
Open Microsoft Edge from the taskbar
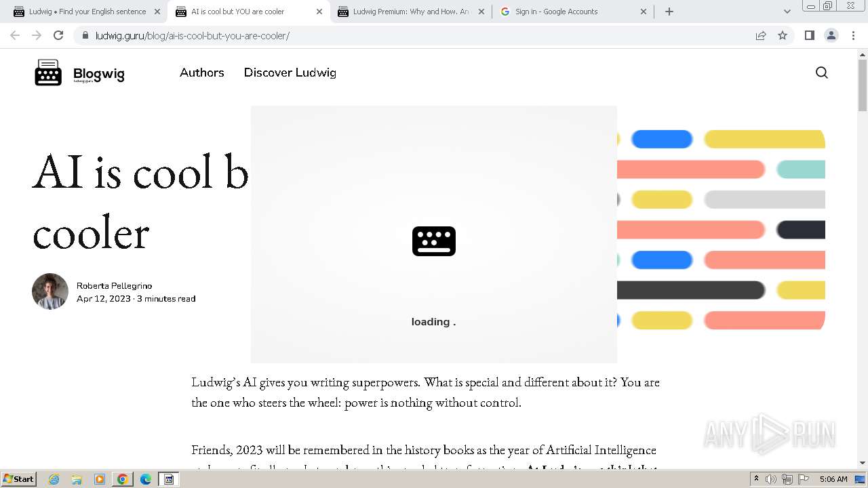(x=145, y=479)
